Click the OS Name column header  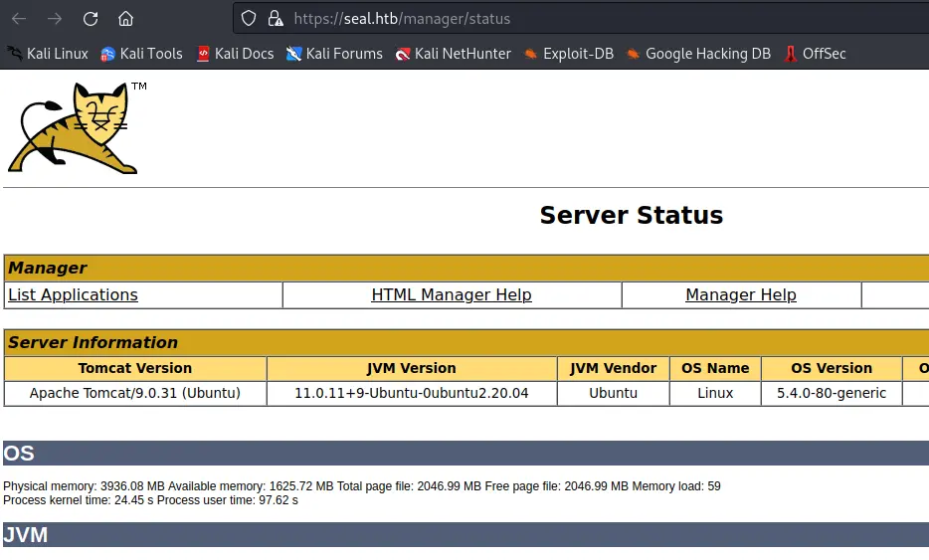coord(715,369)
